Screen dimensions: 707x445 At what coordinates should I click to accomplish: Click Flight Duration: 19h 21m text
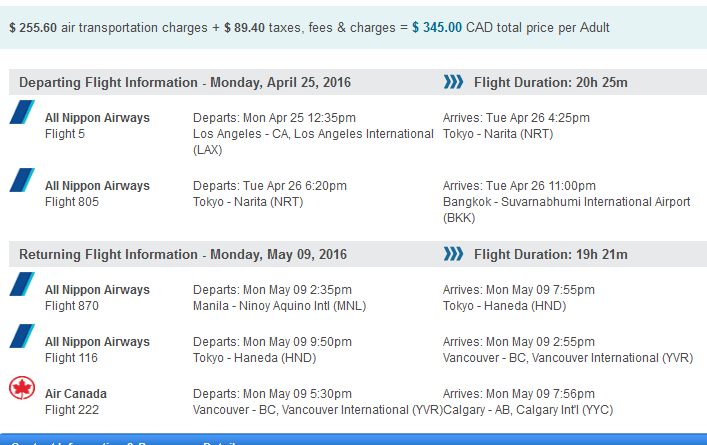pyautogui.click(x=551, y=254)
